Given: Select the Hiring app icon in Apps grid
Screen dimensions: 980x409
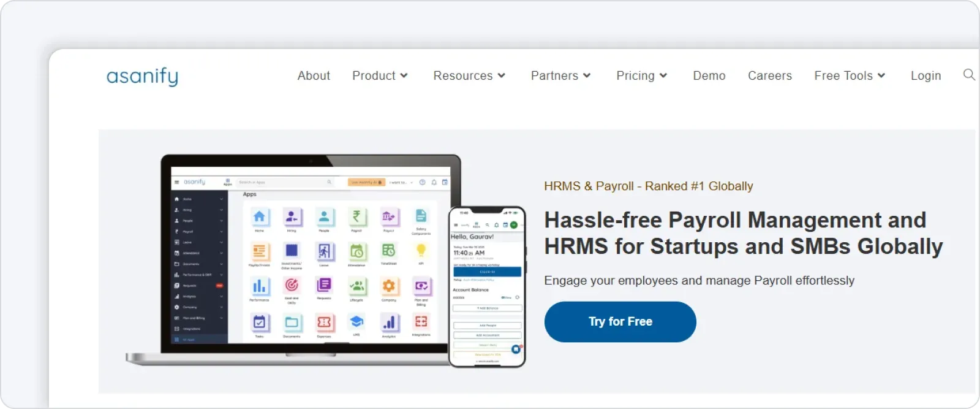Looking at the screenshot, I should 292,216.
